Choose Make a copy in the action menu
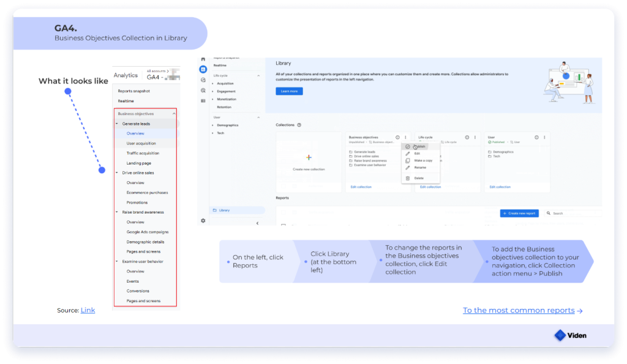The image size is (627, 364). coord(421,161)
